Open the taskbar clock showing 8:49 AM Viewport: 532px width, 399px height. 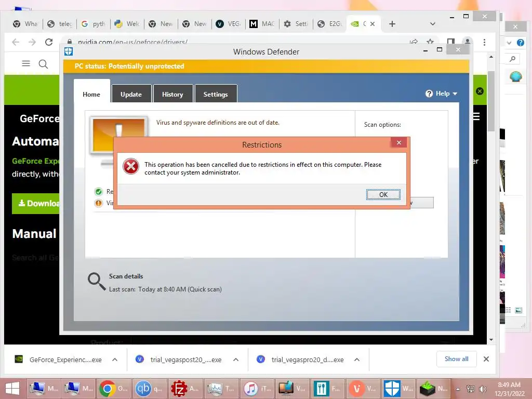coord(509,389)
